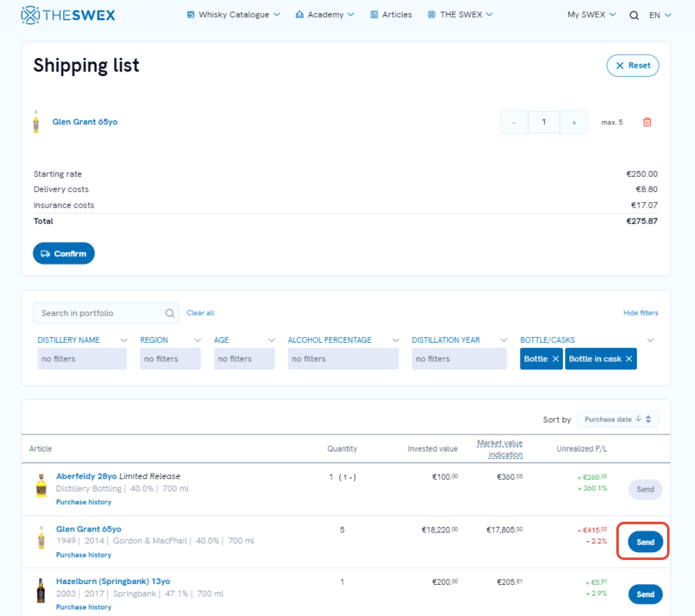Confirm the shipment
Image resolution: width=695 pixels, height=616 pixels.
point(64,254)
